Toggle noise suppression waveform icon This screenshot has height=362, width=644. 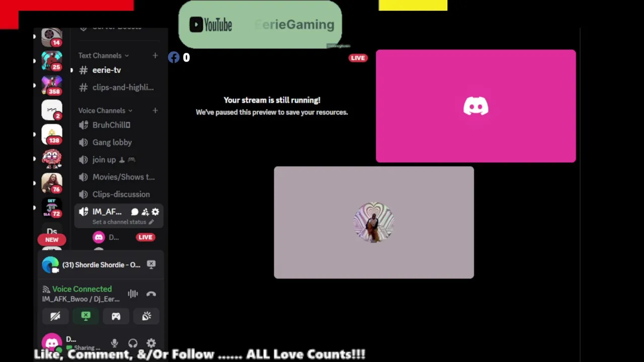pos(133,294)
